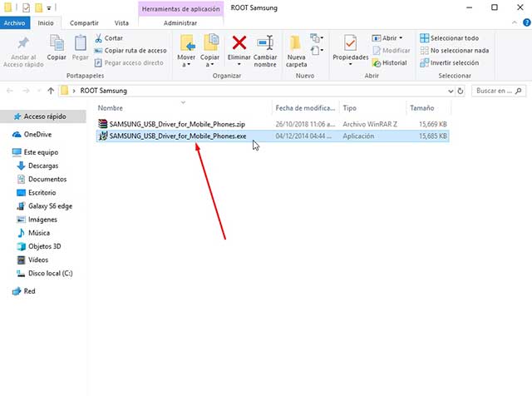Click the Copiar ribbon icon

57,43
